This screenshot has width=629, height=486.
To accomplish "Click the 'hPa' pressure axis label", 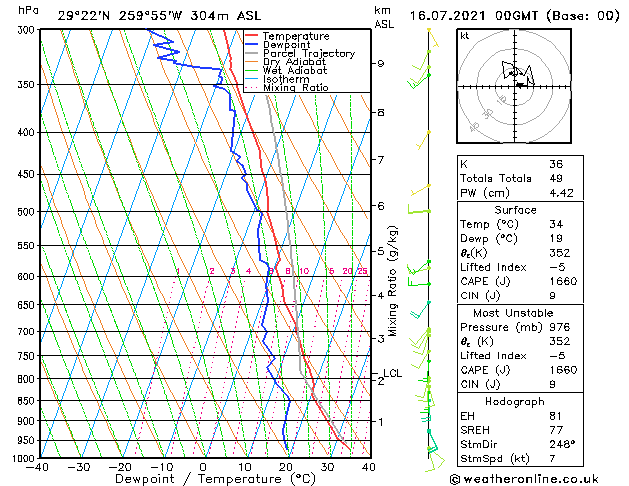I will coord(28,10).
